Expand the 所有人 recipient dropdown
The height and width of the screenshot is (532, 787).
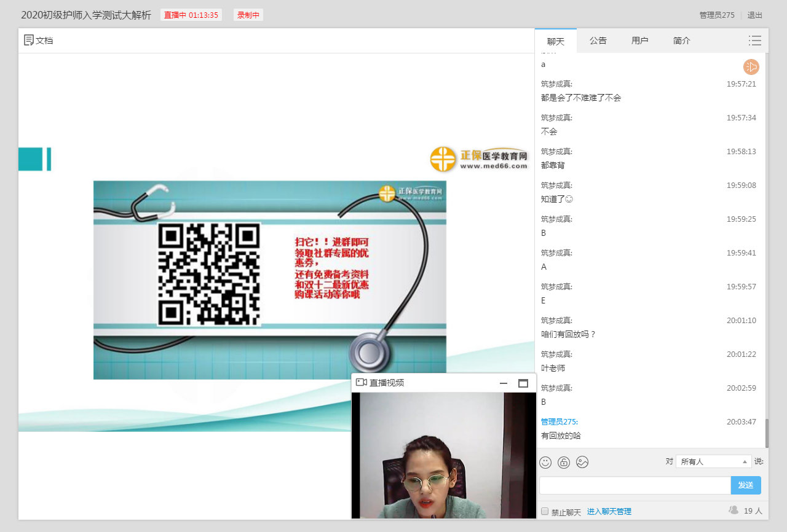tap(713, 461)
